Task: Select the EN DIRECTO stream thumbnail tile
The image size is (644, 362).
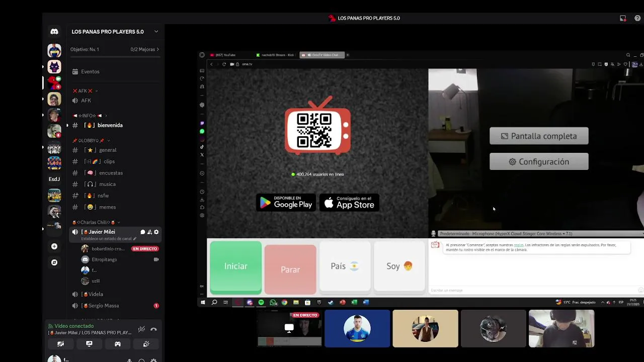Action: click(x=290, y=328)
